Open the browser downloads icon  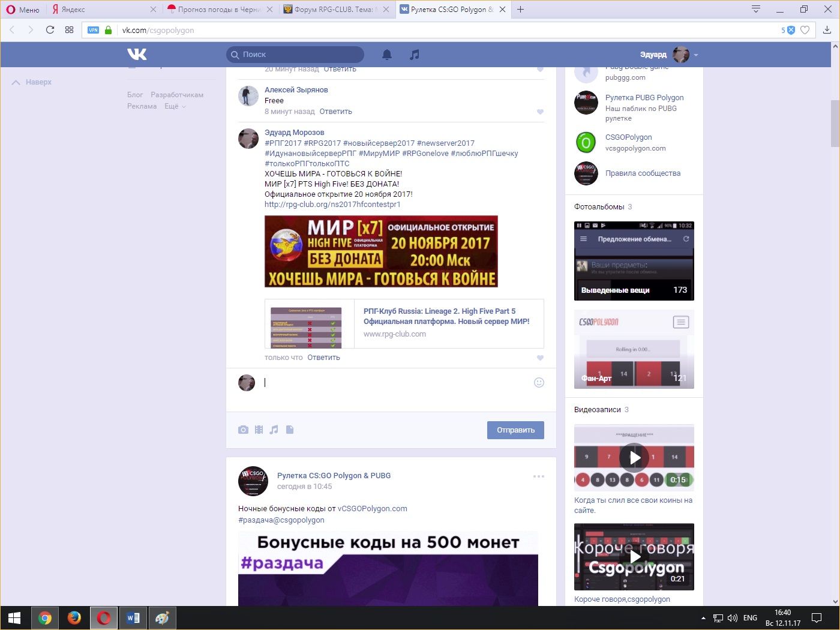(x=827, y=30)
